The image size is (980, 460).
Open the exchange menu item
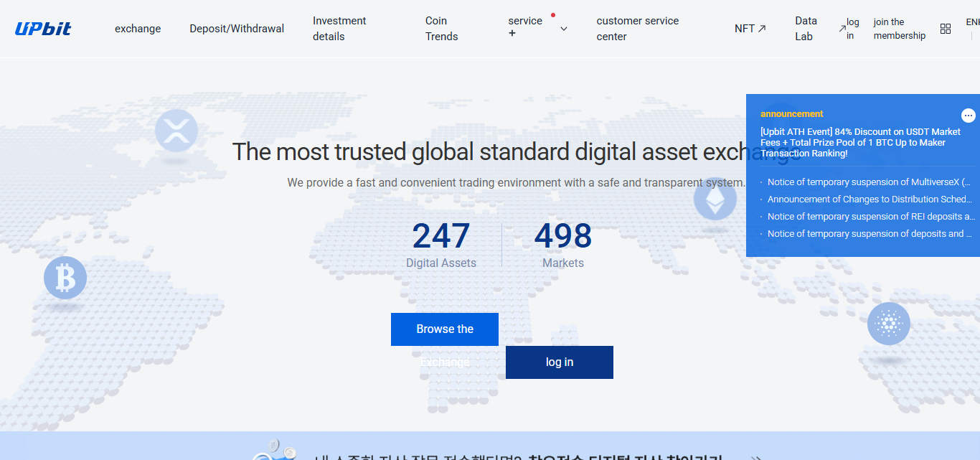click(x=138, y=29)
